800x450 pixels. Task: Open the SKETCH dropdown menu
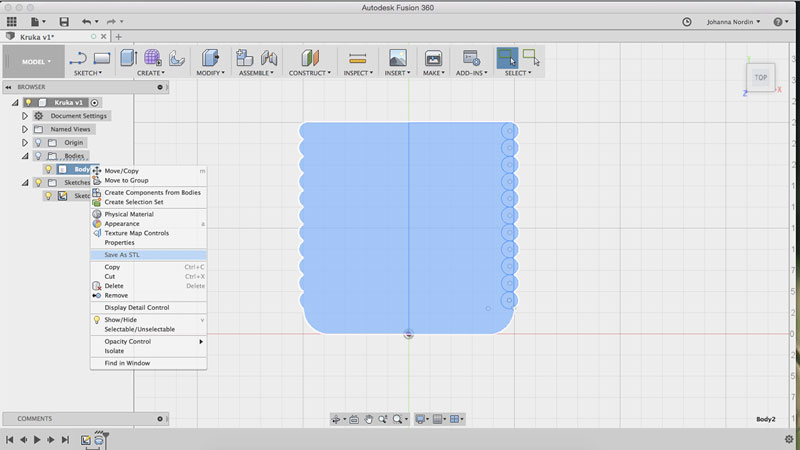[88, 73]
